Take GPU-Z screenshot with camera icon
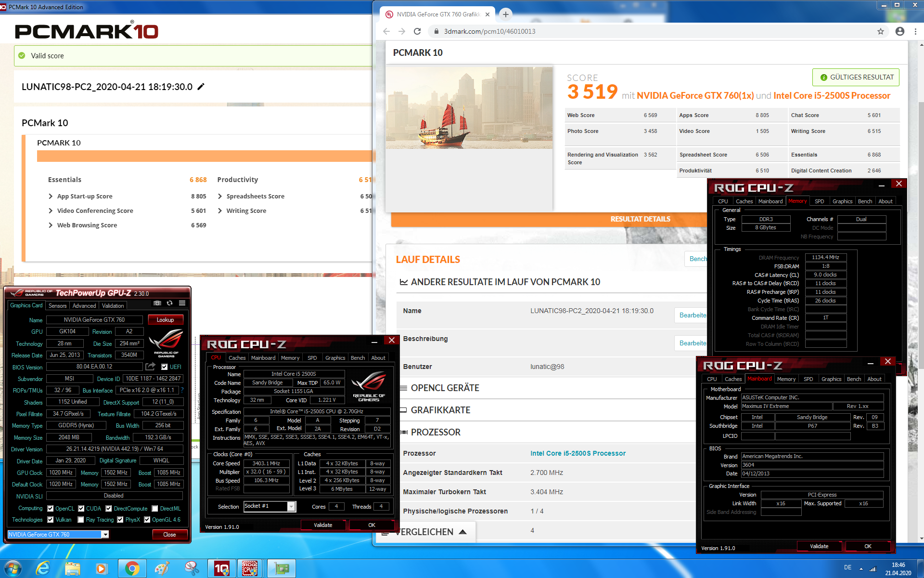Screen dimensions: 924x578 (x=157, y=303)
